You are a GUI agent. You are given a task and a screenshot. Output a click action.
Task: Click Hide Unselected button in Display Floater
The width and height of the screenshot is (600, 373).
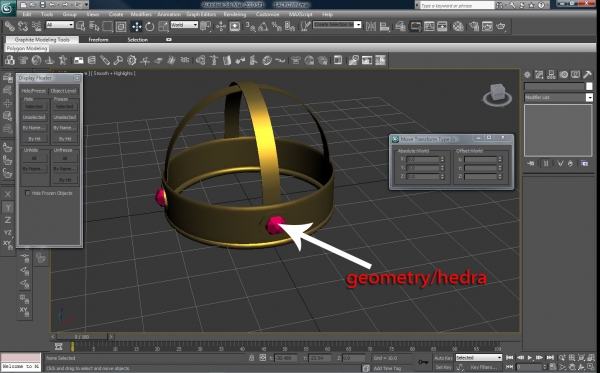[34, 117]
